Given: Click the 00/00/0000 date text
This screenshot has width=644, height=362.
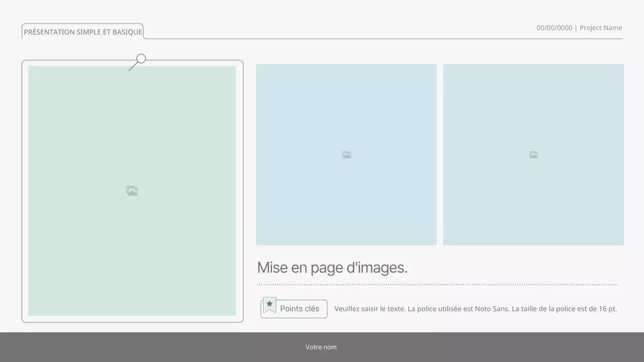Looking at the screenshot, I should (x=554, y=28).
